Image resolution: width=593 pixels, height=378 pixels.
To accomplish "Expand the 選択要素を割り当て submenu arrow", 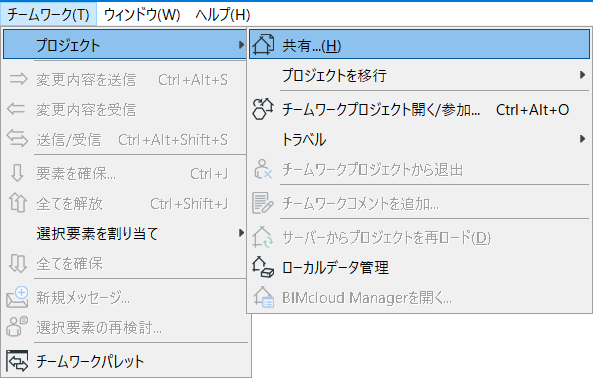I will (241, 233).
